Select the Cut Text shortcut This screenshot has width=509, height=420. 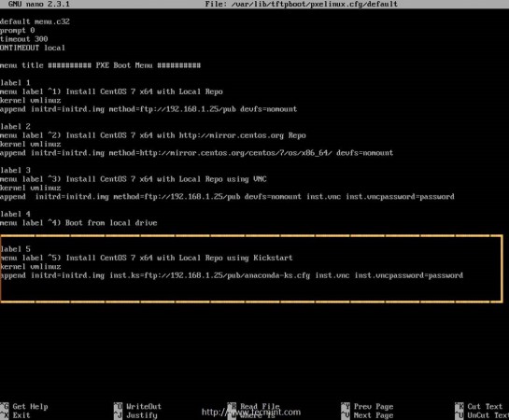(x=479, y=406)
